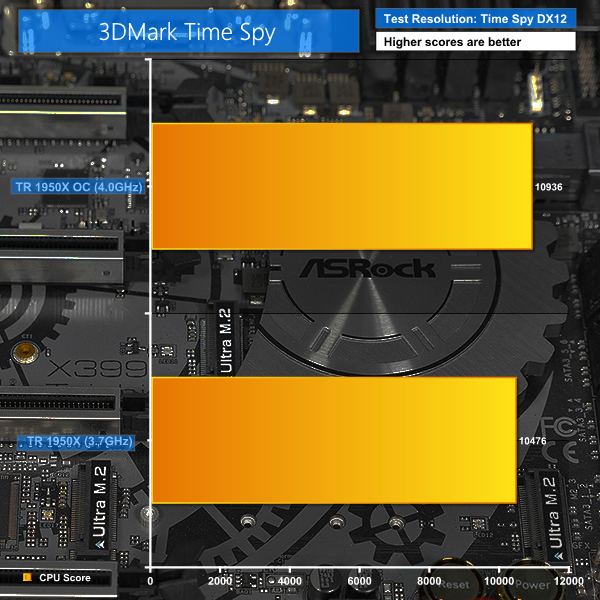Click the 12000 axis tick label
This screenshot has height=600, width=600.
pyautogui.click(x=569, y=581)
